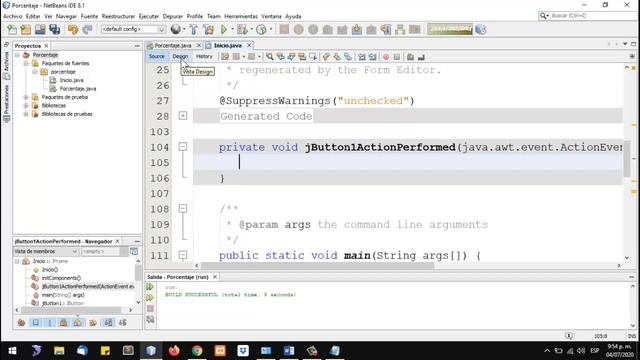
Task: Collapse the Porcentaje project node
Action: [x=17, y=55]
